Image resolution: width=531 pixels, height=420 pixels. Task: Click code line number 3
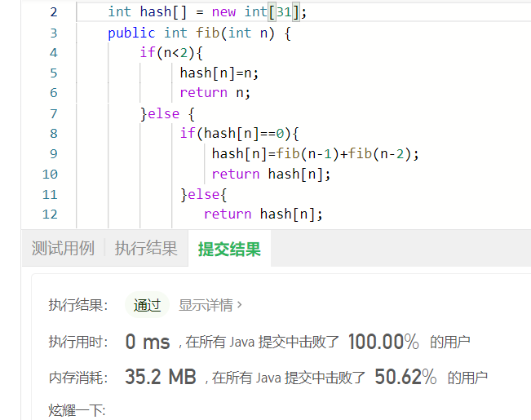pos(54,33)
